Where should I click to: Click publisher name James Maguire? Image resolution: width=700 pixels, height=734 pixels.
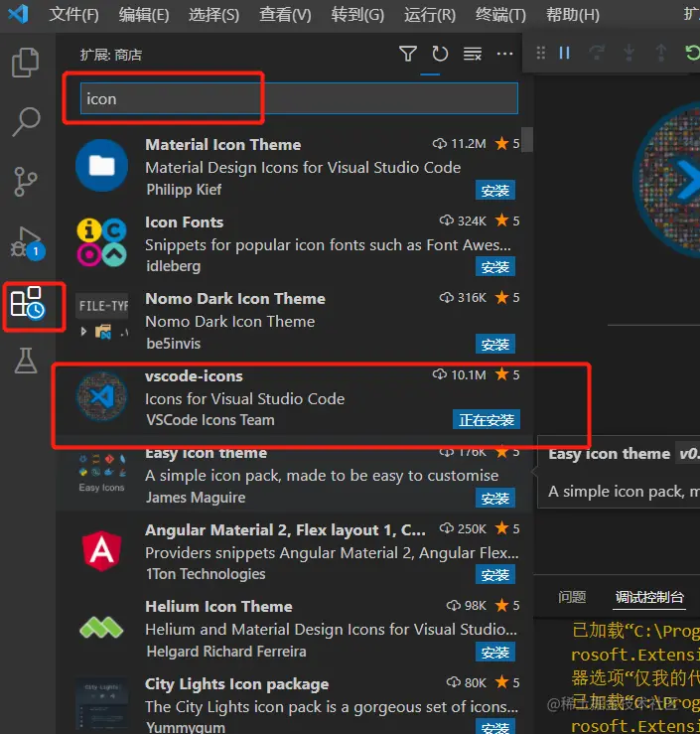tap(196, 498)
